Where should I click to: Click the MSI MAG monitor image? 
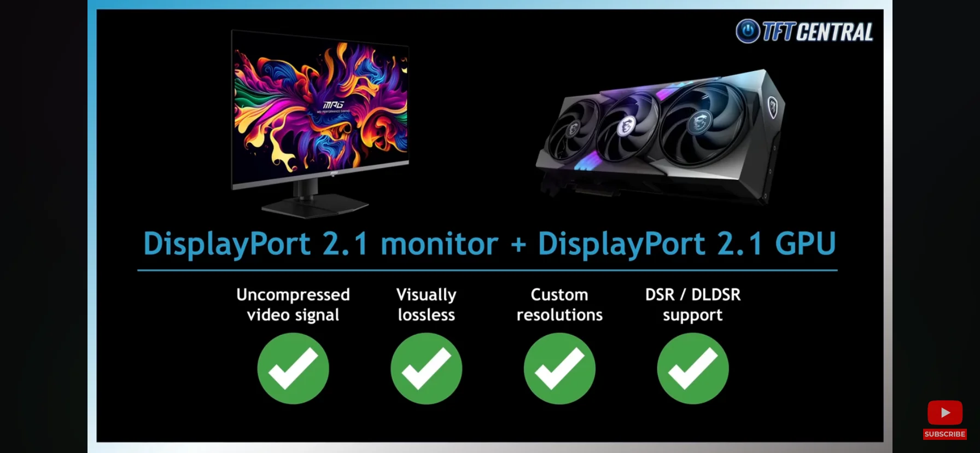pyautogui.click(x=320, y=123)
